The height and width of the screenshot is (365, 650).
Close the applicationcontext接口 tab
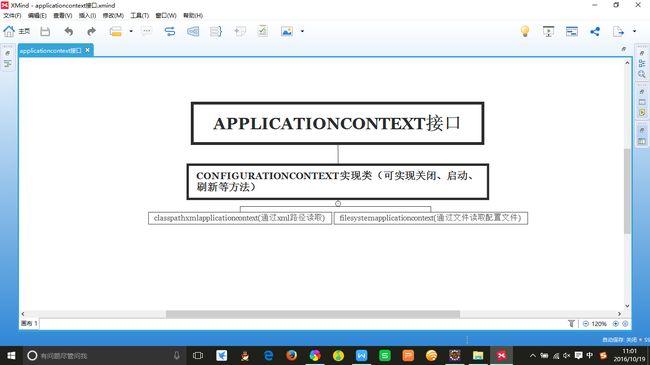[x=87, y=50]
